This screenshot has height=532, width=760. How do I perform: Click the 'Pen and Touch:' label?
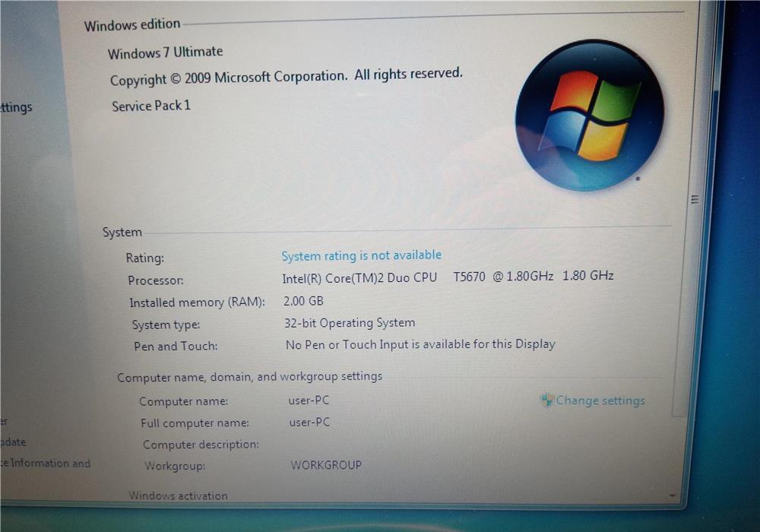pos(176,346)
